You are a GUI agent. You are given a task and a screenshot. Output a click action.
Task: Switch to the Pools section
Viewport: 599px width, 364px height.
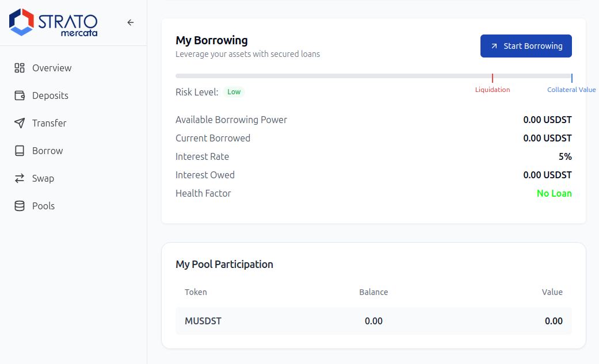(43, 206)
